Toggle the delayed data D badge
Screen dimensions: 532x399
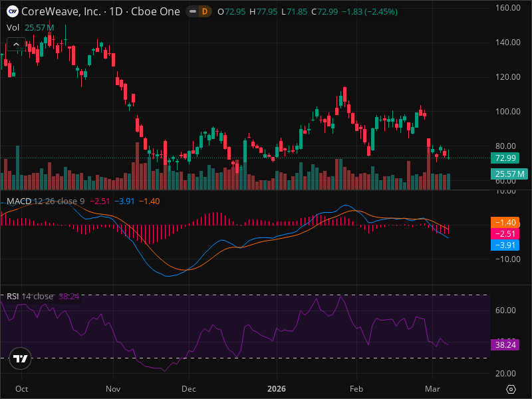coord(205,11)
